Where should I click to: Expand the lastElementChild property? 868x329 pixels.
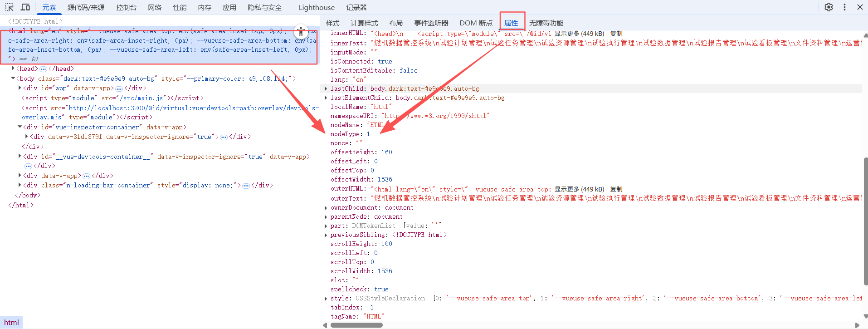click(326, 98)
